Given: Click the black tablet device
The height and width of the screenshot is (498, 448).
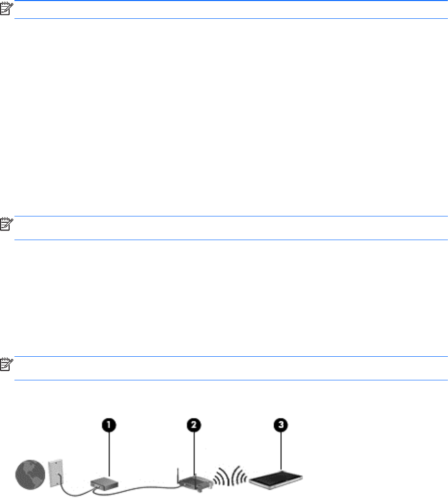Looking at the screenshot, I should coord(276,480).
